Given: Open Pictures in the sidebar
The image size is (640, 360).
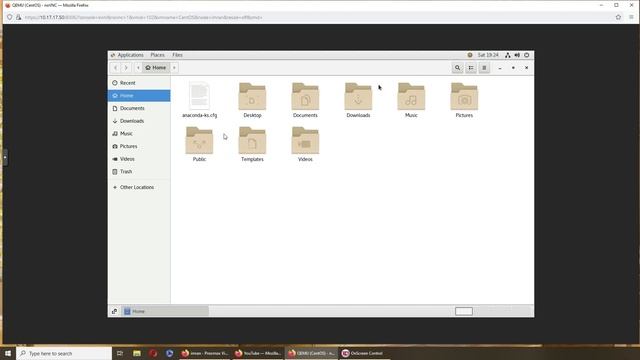Looking at the screenshot, I should pos(139,146).
